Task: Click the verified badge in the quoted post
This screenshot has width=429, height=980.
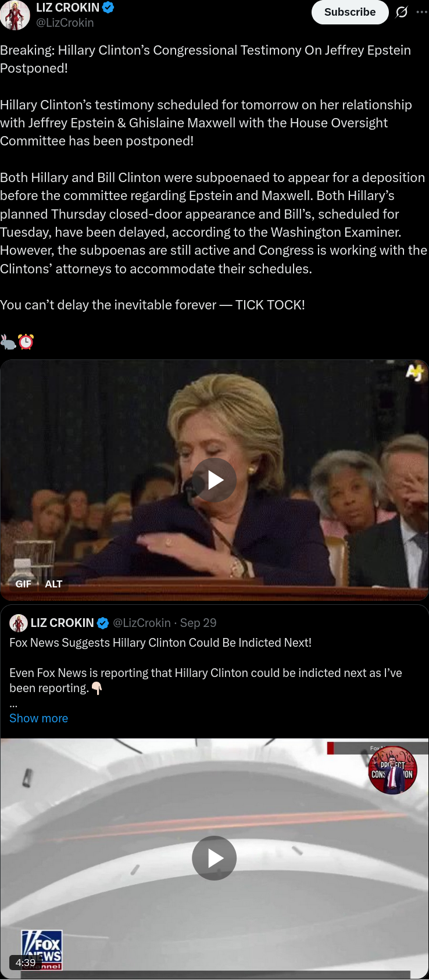Action: [x=103, y=623]
